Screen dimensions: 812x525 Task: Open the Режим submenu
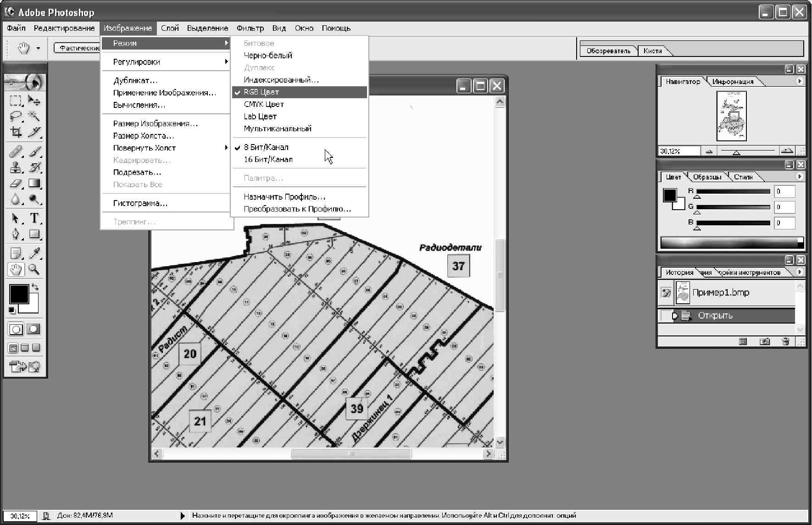(166, 43)
